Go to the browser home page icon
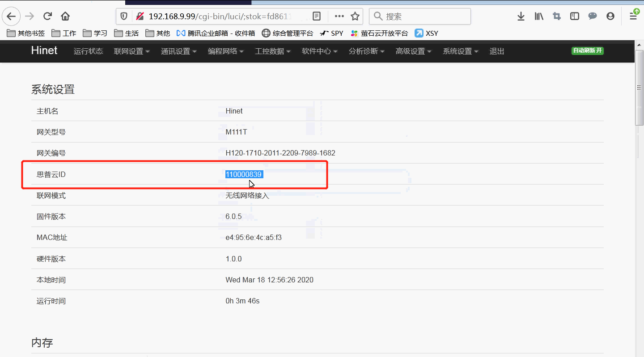This screenshot has height=357, width=644. click(65, 17)
